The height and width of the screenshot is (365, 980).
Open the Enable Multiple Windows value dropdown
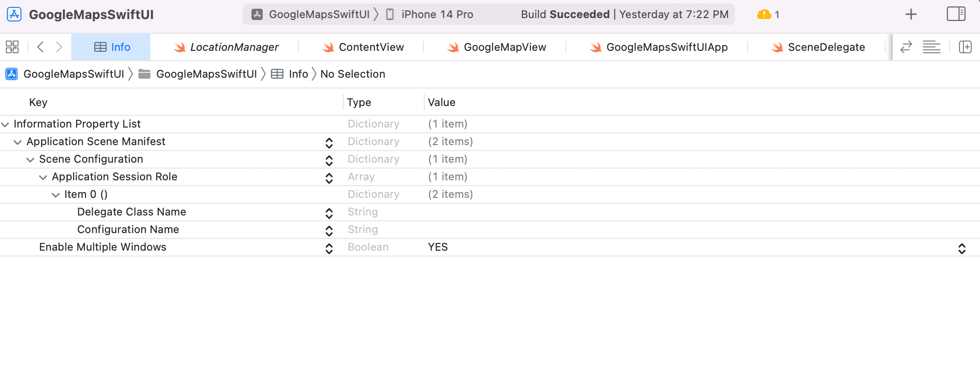pyautogui.click(x=961, y=248)
